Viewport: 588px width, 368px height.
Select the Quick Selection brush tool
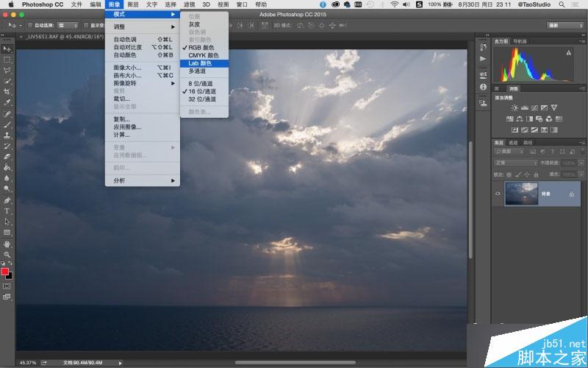[x=7, y=81]
